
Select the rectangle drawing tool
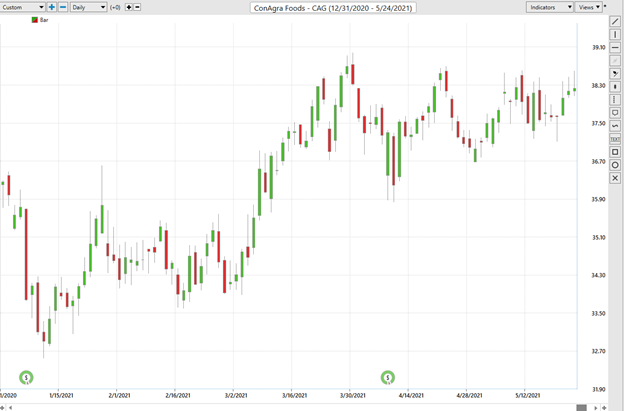click(x=615, y=152)
